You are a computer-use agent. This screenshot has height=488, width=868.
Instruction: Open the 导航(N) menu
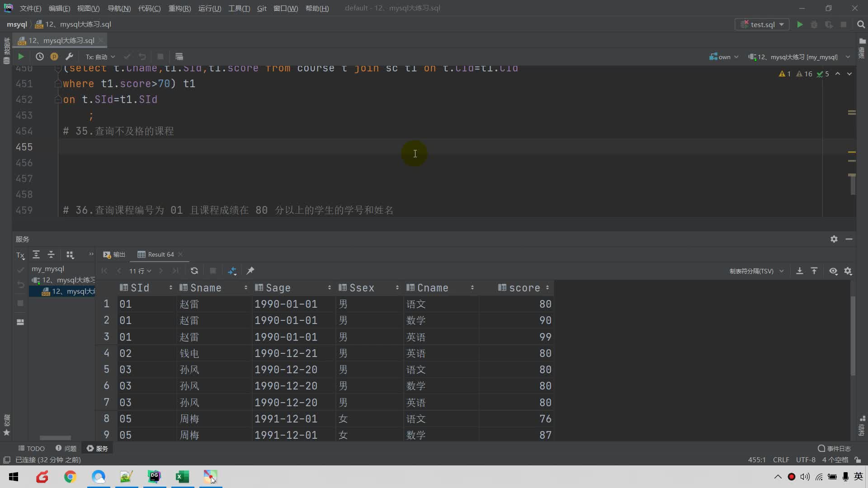pos(119,8)
